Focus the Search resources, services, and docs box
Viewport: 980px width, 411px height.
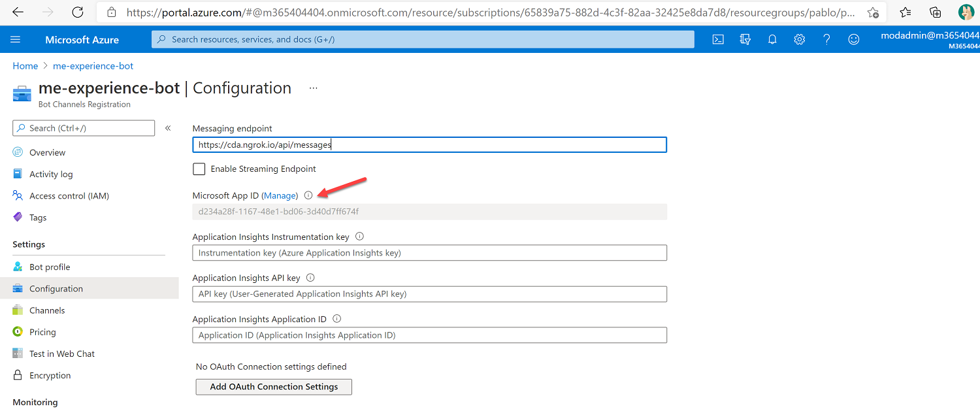(x=423, y=39)
